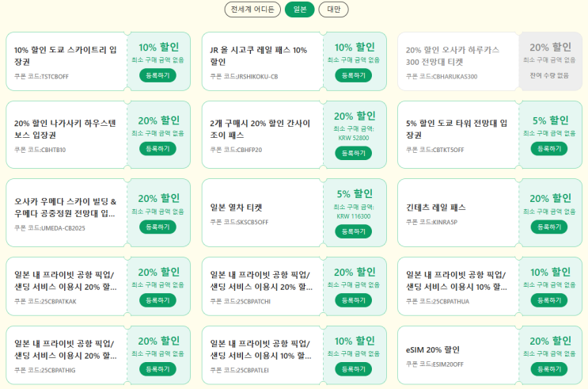Register the 도쿄 스카이트리 입장권 coupon
This screenshot has width=588, height=389.
point(157,75)
